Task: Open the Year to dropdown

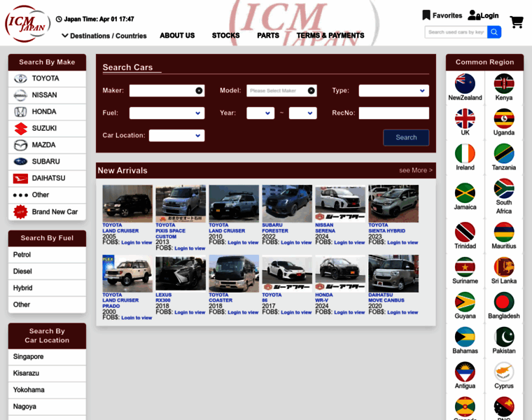Action: 302,113
